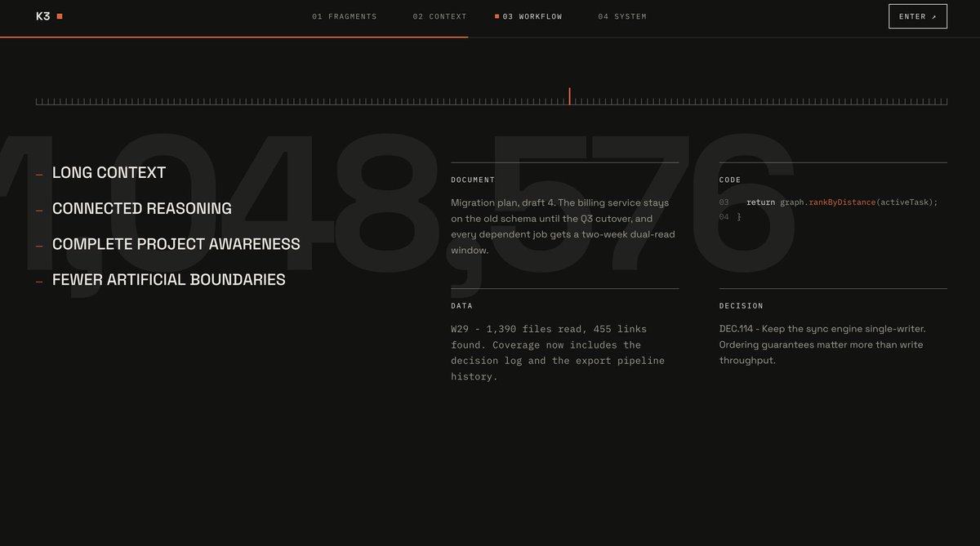Click the orange timeline marker on the ruler

point(569,96)
